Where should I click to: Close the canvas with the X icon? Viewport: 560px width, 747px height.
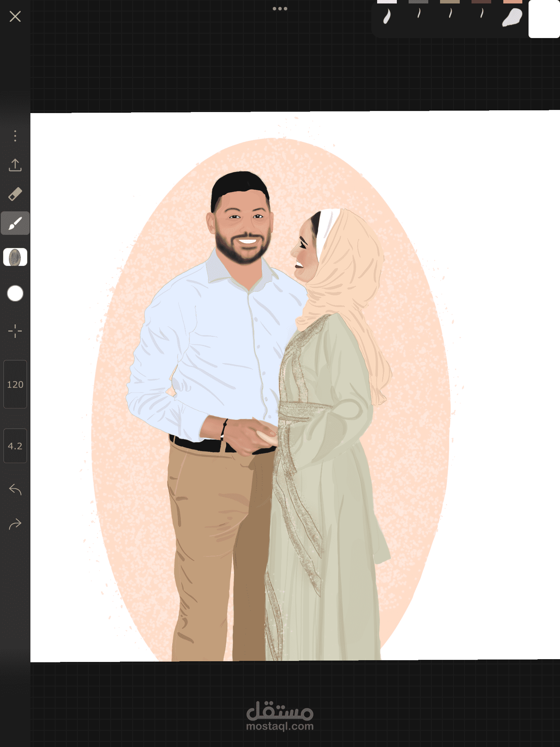15,16
